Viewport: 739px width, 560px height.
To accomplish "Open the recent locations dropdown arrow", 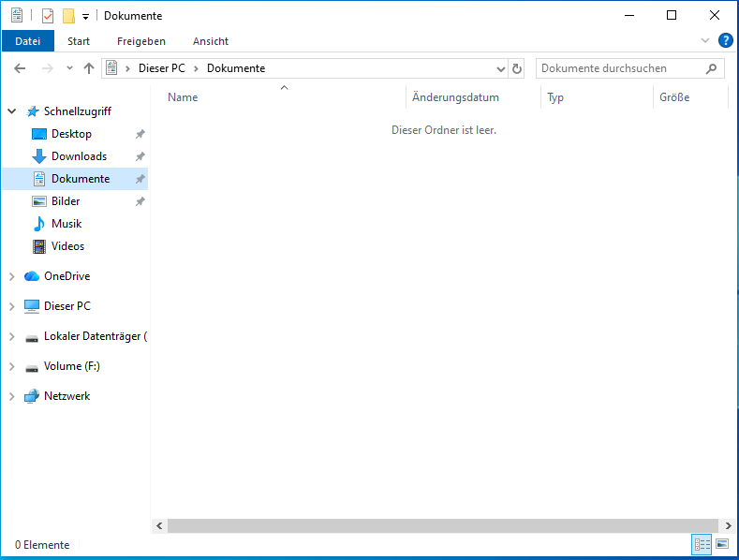I will (69, 68).
